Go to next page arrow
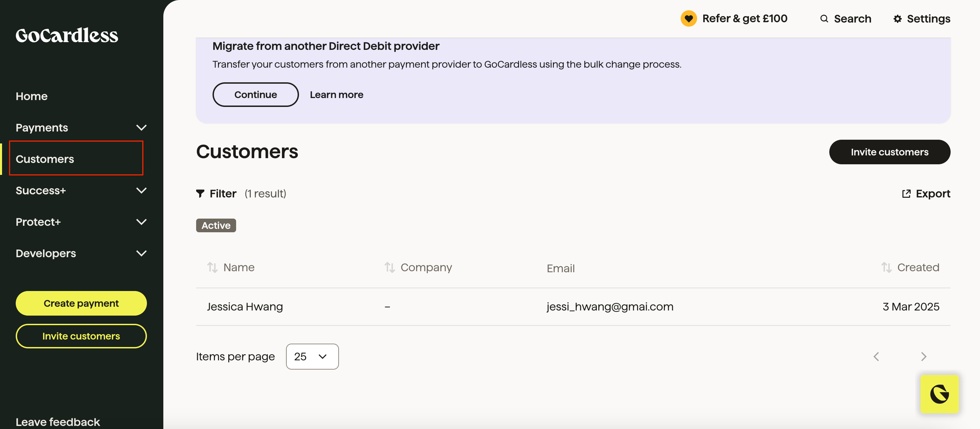This screenshot has width=980, height=429. (x=923, y=356)
